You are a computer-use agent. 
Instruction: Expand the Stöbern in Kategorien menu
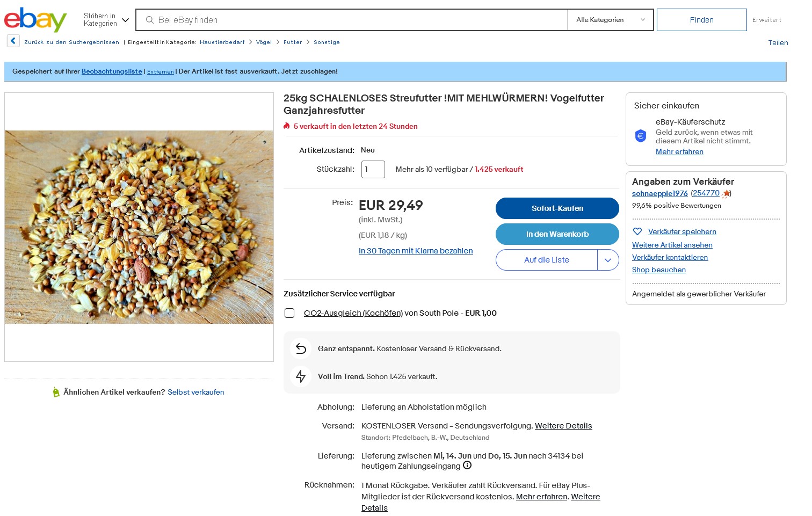(x=106, y=20)
